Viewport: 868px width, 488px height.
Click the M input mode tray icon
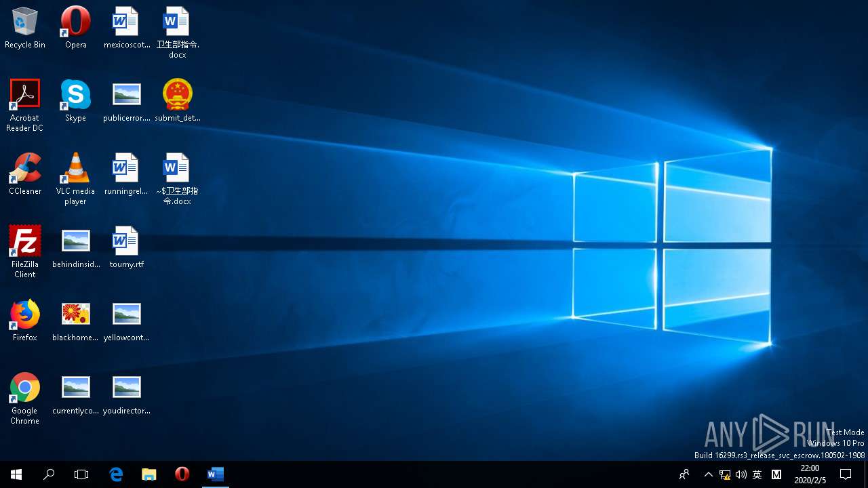pos(776,474)
